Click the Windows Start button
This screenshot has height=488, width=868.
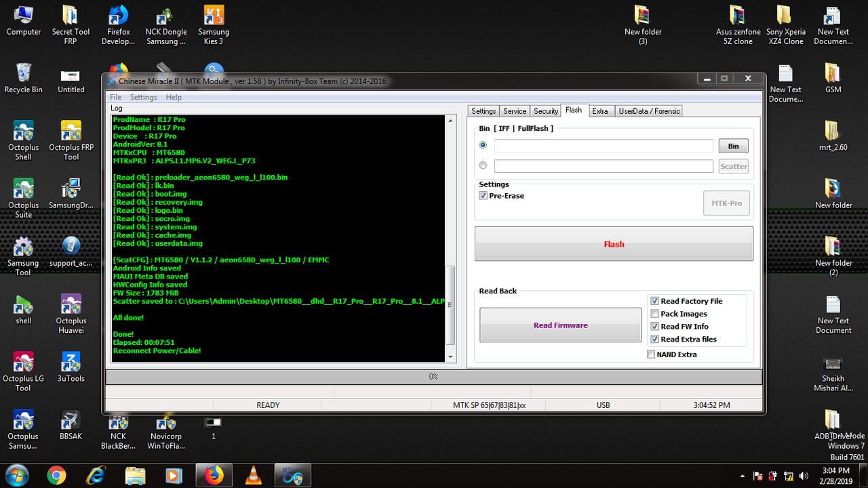click(x=17, y=475)
